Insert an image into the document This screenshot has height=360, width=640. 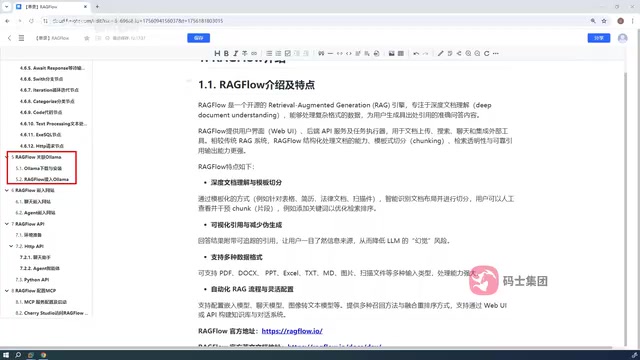[x=391, y=53]
